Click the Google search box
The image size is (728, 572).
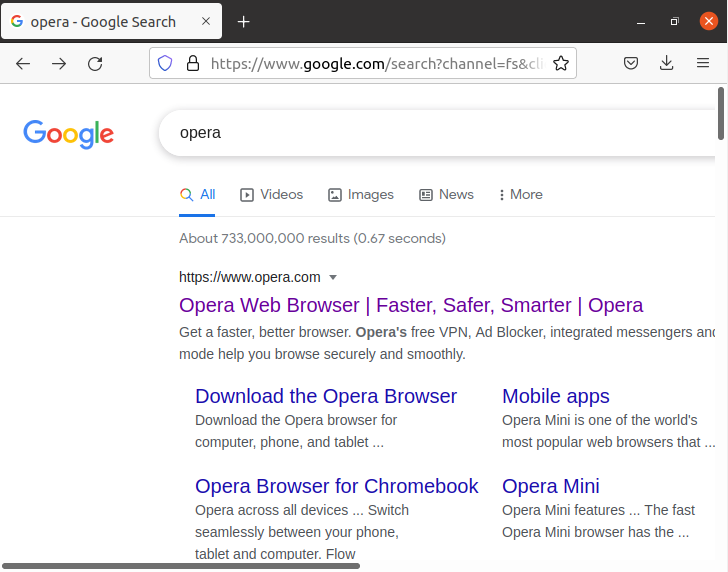pyautogui.click(x=437, y=133)
